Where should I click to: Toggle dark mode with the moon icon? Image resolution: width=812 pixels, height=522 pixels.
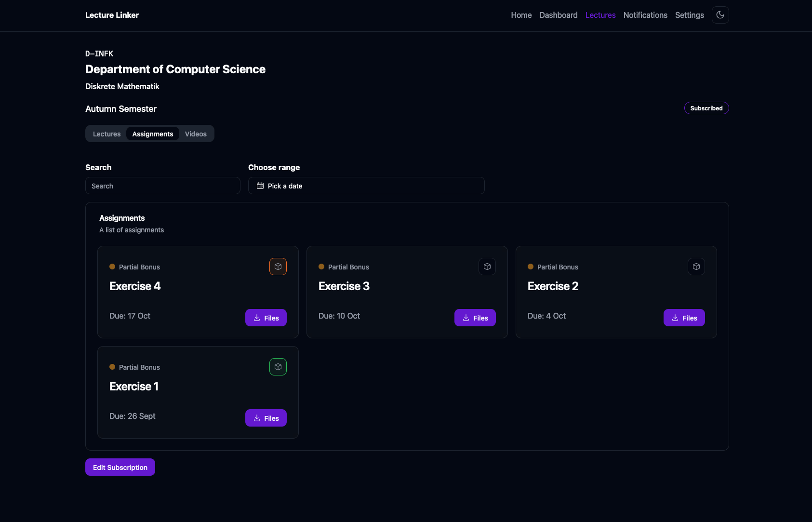point(720,15)
